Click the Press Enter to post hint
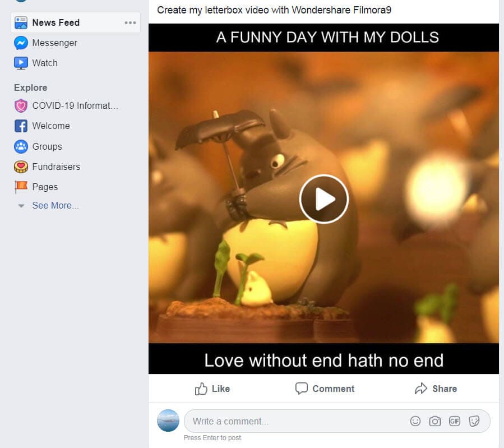 pyautogui.click(x=213, y=438)
